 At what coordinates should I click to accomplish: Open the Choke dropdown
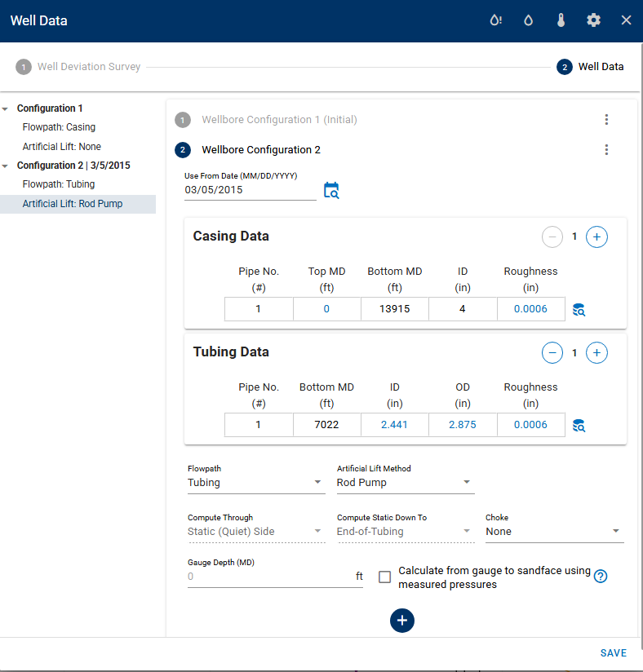coord(554,532)
